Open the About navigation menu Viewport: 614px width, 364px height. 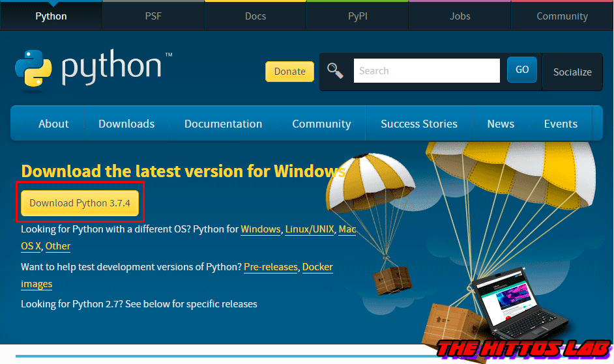pyautogui.click(x=53, y=124)
